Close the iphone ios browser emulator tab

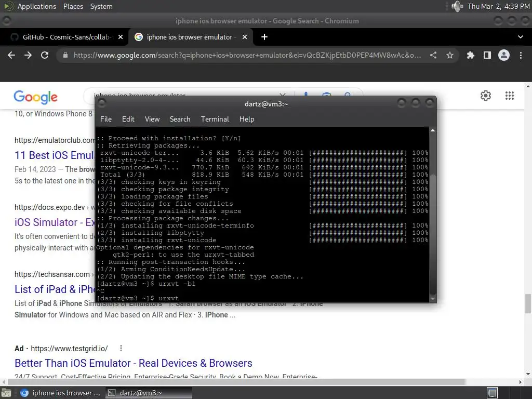point(245,37)
